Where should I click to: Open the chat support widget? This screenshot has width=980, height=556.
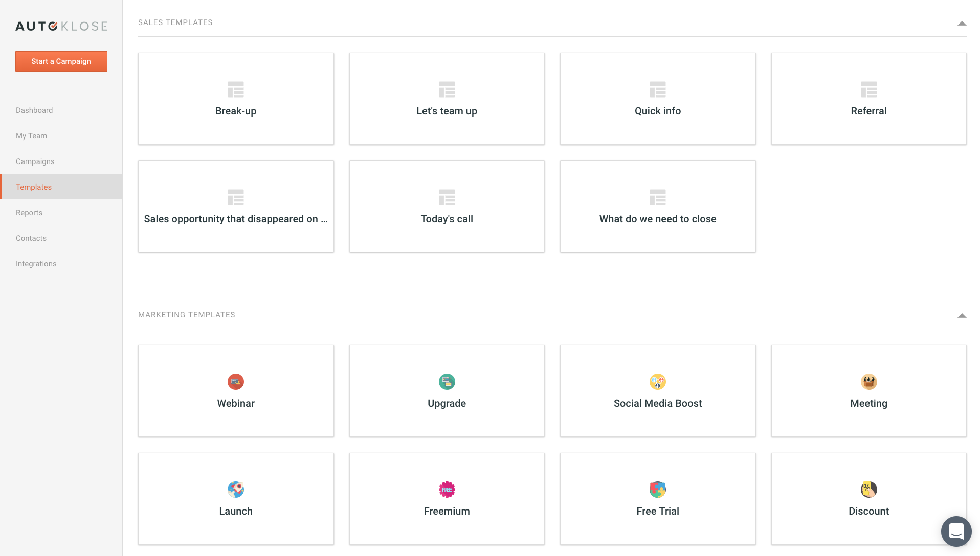tap(956, 531)
